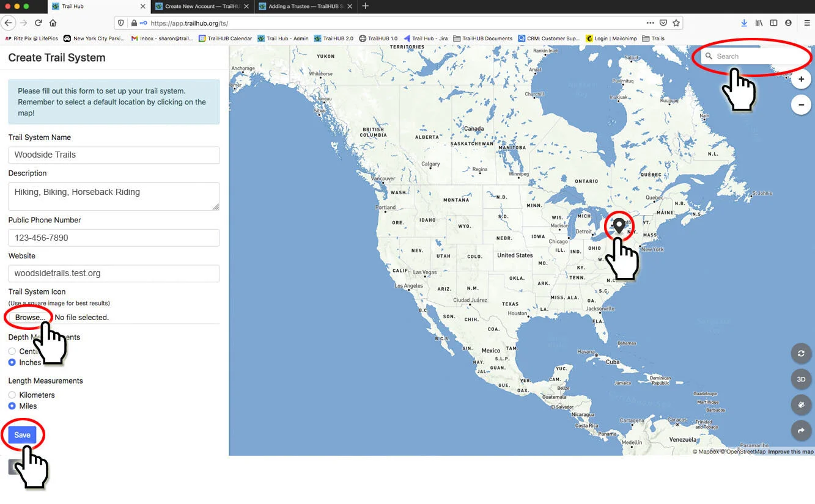The width and height of the screenshot is (815, 504).
Task: Open the browser hamburger menu
Action: pos(806,23)
